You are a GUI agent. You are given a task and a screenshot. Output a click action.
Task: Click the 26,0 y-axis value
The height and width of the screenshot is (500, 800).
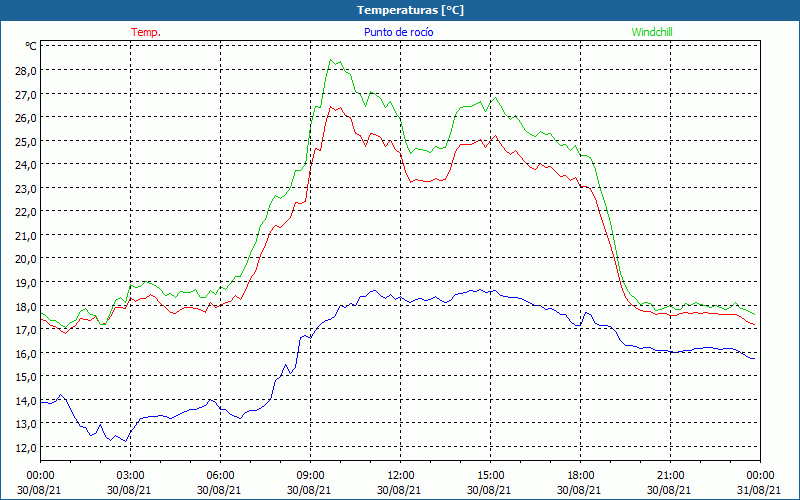coord(26,117)
